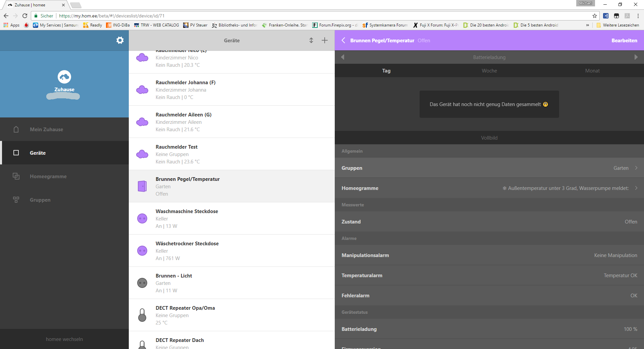Image resolution: width=644 pixels, height=349 pixels.
Task: Click smoke cloud icon of Rauchmelder Test
Action: tap(142, 154)
